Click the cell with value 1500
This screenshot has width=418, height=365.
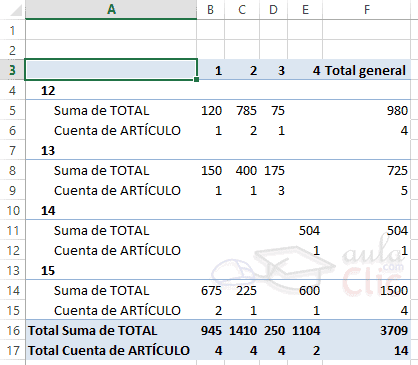(x=367, y=291)
